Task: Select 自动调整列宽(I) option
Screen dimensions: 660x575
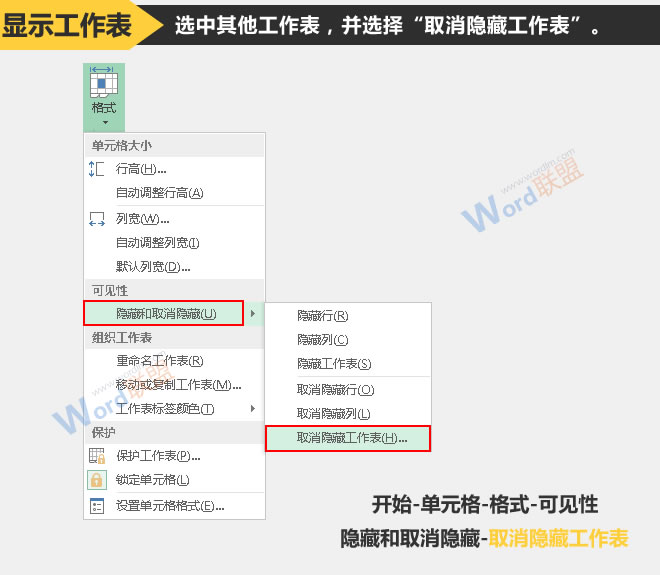Action: 158,242
